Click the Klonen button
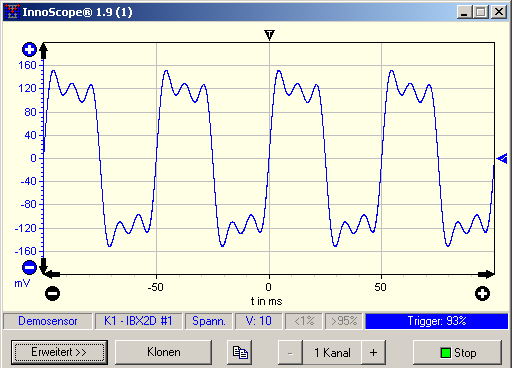512x368 pixels. (164, 352)
